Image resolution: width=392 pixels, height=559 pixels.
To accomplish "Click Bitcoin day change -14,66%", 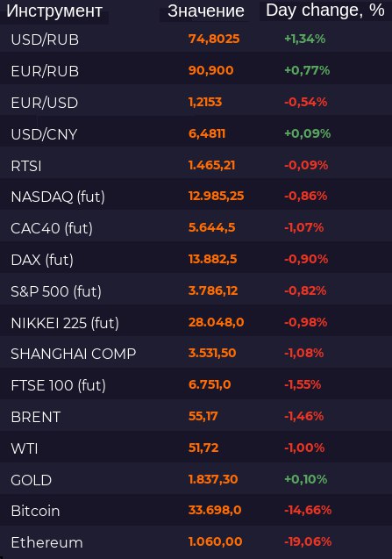I will (x=308, y=510).
